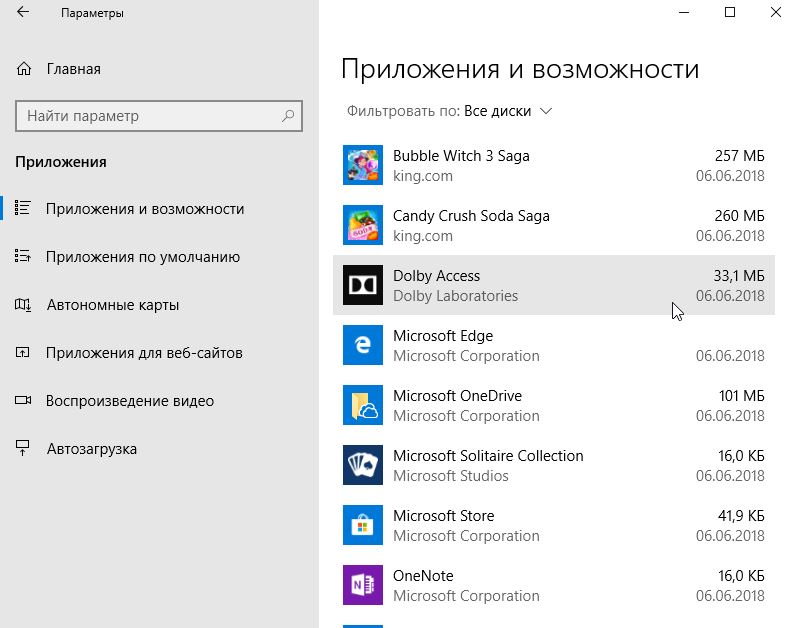The image size is (798, 628).
Task: Click the 260 МБ size value
Action: coord(739,216)
